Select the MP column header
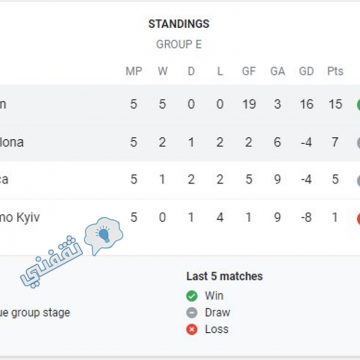The width and height of the screenshot is (360, 360). click(x=134, y=71)
